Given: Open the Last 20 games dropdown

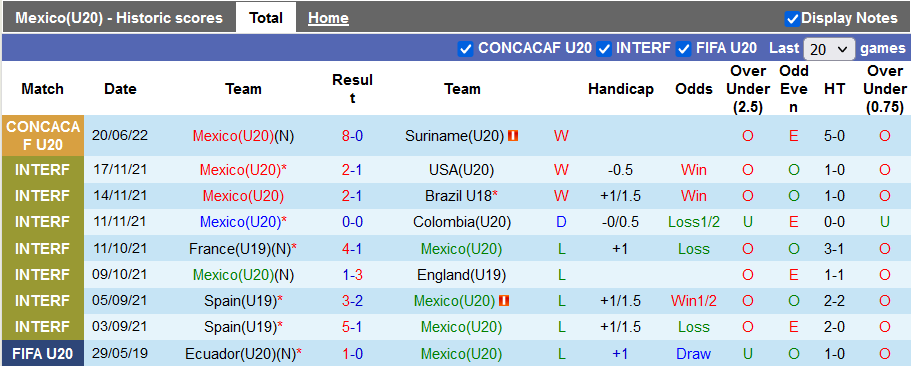Looking at the screenshot, I should coord(829,49).
